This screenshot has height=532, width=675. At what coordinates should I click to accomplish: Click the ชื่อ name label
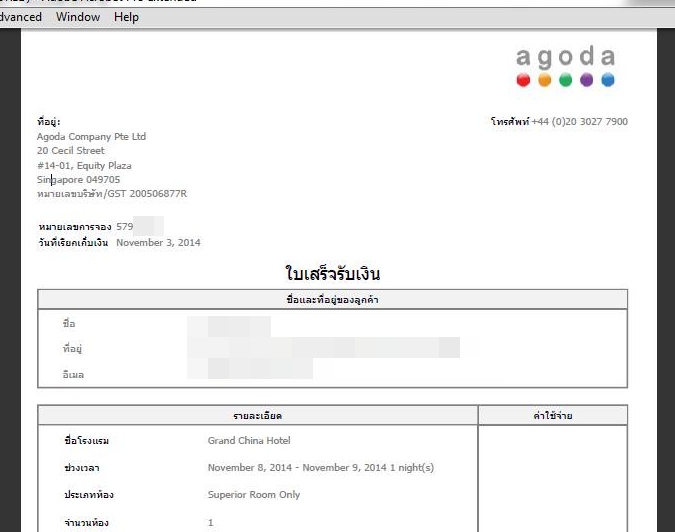69,323
